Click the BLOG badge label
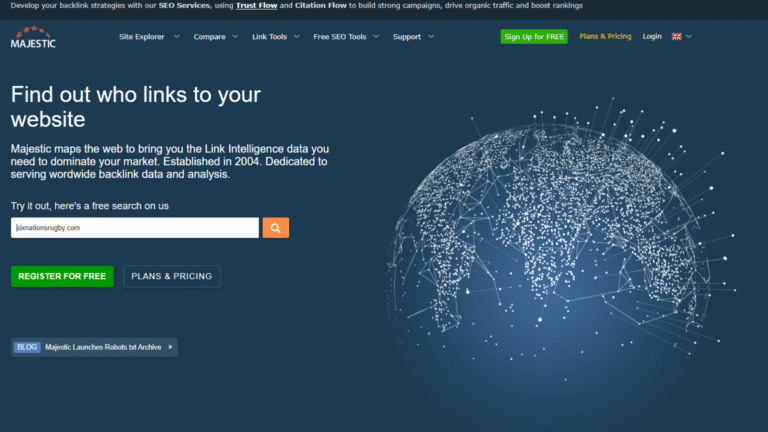Viewport: 768px width, 432px height. click(x=27, y=347)
